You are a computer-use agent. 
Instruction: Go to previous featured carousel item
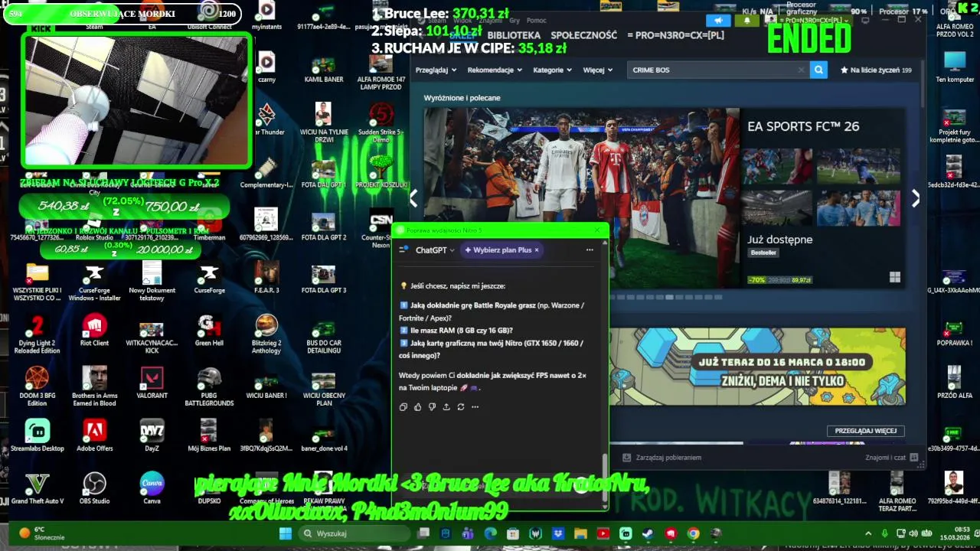point(413,198)
